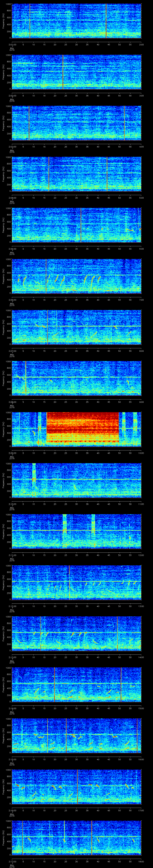The height and width of the screenshot is (868, 153).
Task: Open the spectrogram panel starting at 2:03:00
Action: [77, 123]
